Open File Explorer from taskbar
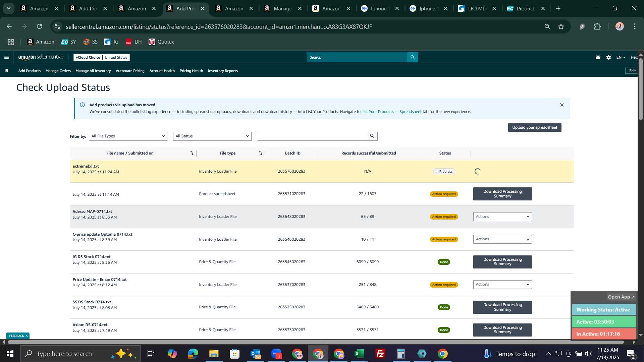644x362 pixels. (x=214, y=354)
